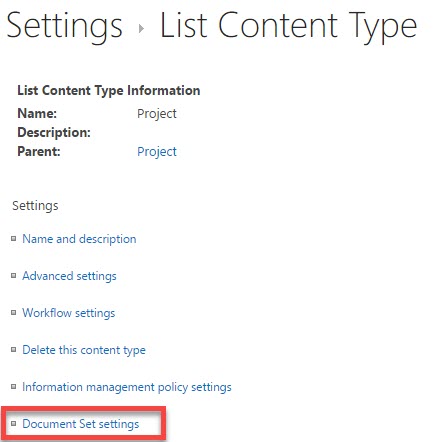Viewport: 437px width, 442px height.
Task: Open the Parent Project content type link
Action: [157, 152]
